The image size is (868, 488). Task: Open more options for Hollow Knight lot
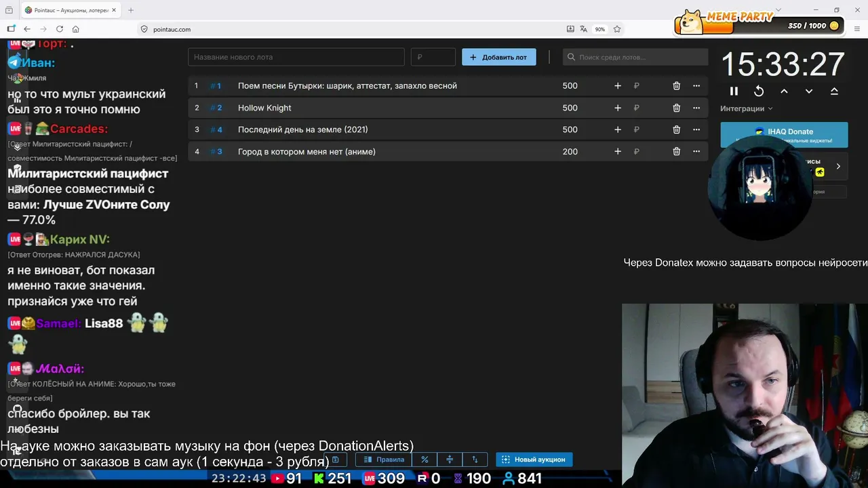pyautogui.click(x=696, y=108)
